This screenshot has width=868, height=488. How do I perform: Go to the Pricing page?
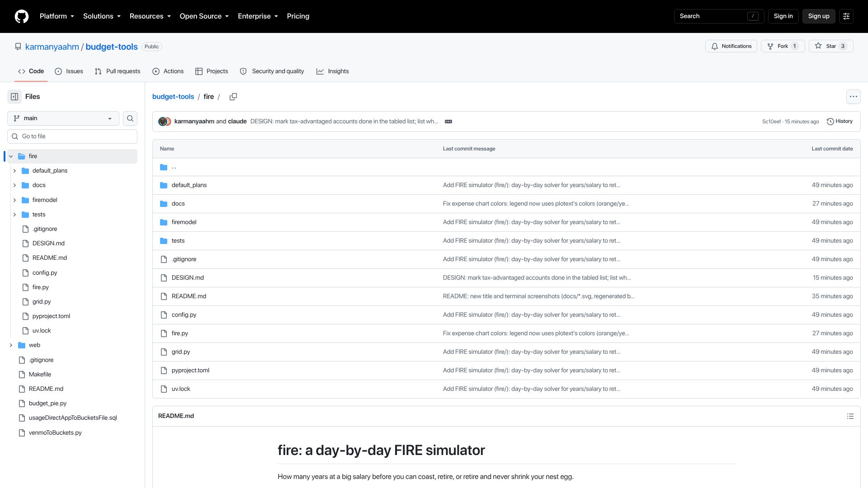pyautogui.click(x=298, y=16)
